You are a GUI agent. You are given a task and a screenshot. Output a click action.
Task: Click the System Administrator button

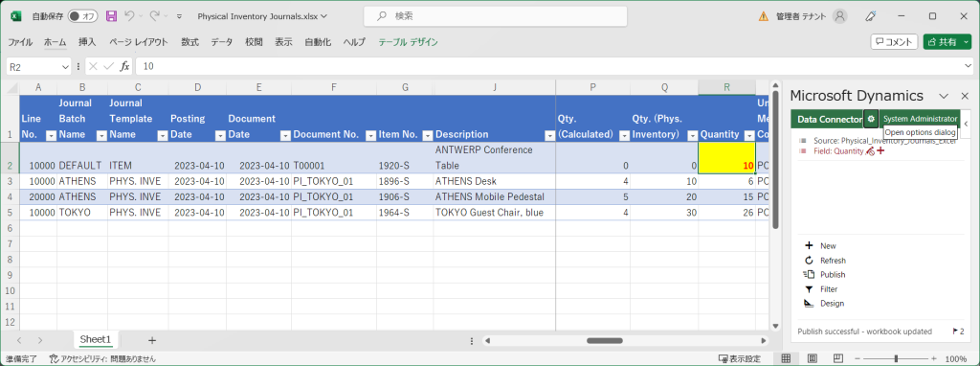pos(920,118)
